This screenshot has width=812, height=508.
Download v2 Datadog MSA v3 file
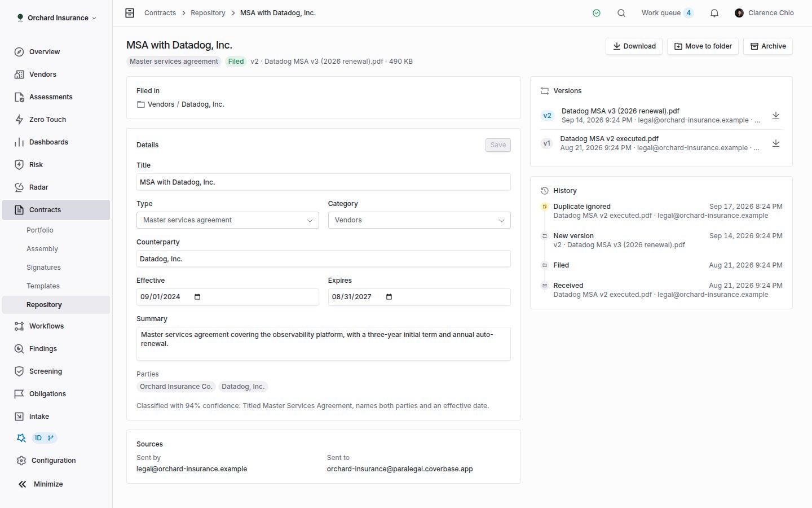(776, 116)
